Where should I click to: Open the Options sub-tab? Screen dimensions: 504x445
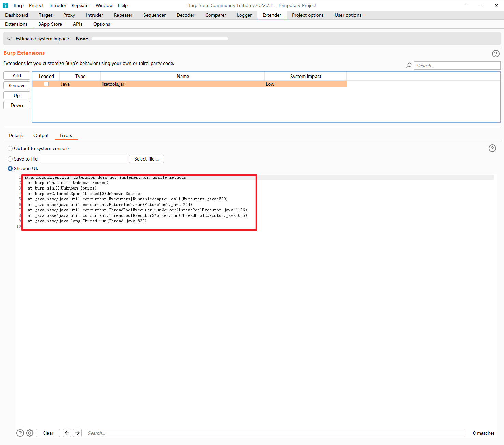tap(101, 24)
